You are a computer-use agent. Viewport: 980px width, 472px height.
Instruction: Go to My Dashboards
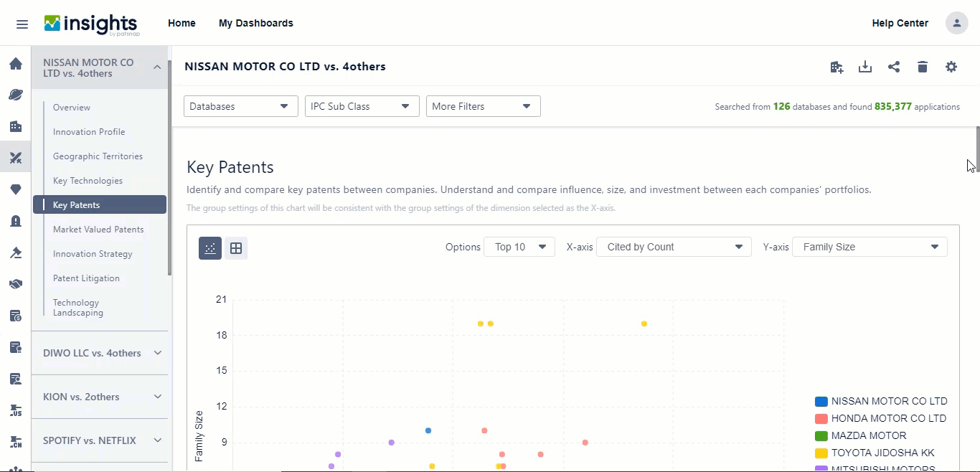(x=256, y=23)
